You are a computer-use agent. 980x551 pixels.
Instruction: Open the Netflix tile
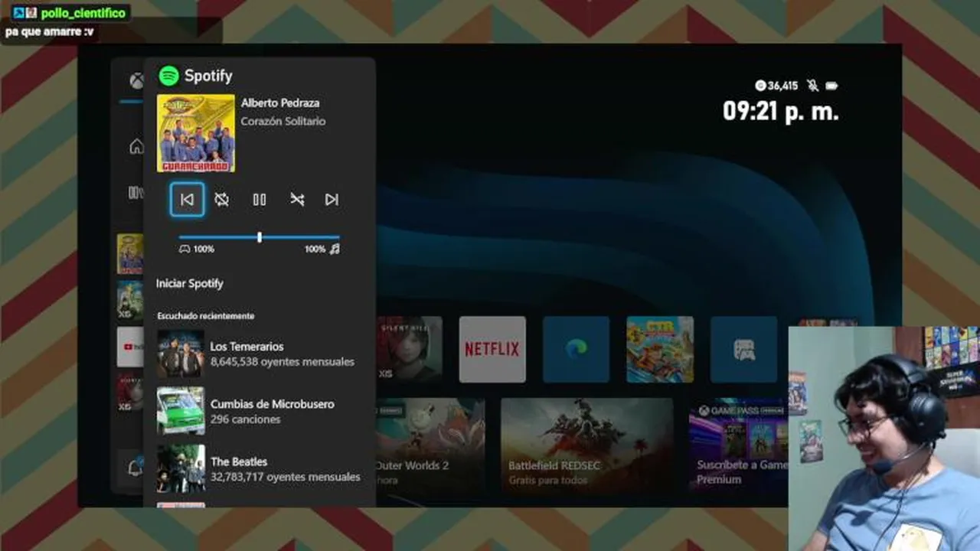point(492,349)
